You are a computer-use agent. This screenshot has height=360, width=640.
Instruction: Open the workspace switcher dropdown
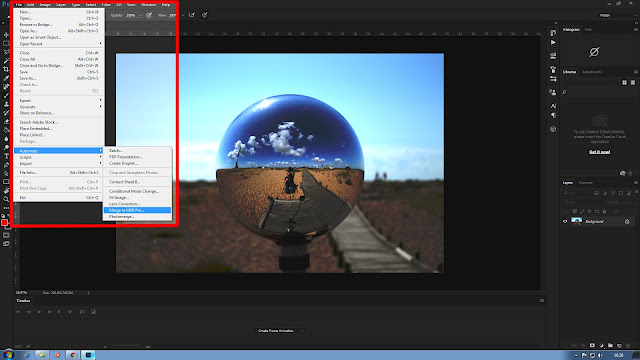pyautogui.click(x=618, y=15)
